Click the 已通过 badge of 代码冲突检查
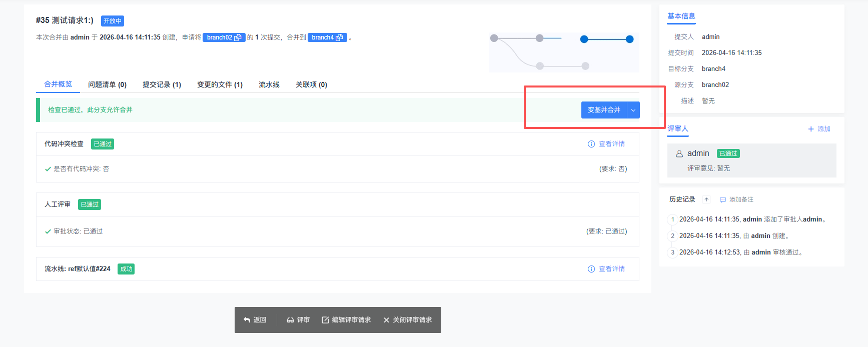The image size is (868, 347). [103, 144]
